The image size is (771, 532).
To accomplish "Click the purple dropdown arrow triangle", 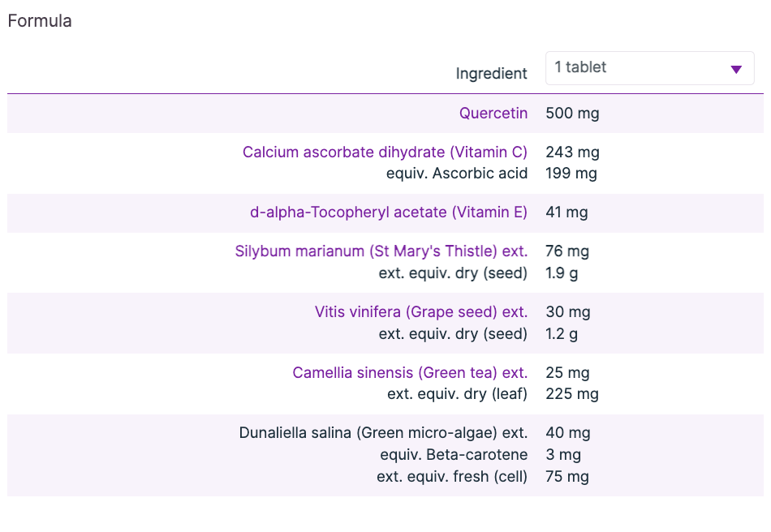I will [736, 70].
